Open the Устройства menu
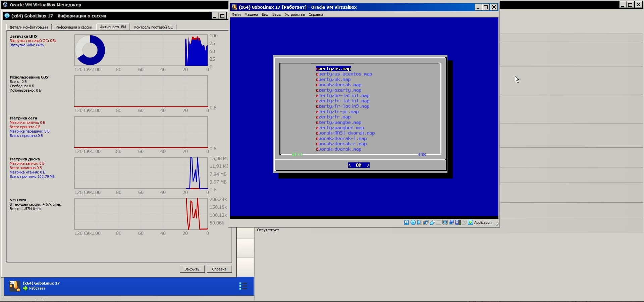The image size is (644, 302). coord(294,14)
